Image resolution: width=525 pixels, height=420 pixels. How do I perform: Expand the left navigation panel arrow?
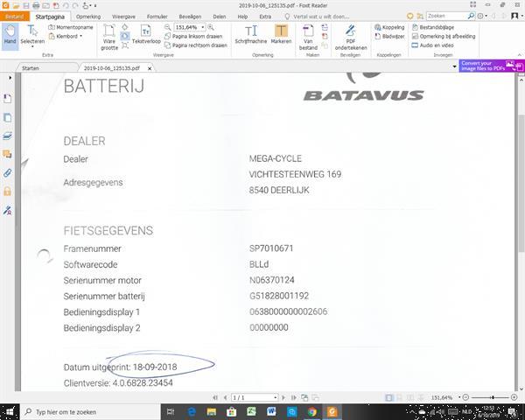pyautogui.click(x=10, y=78)
